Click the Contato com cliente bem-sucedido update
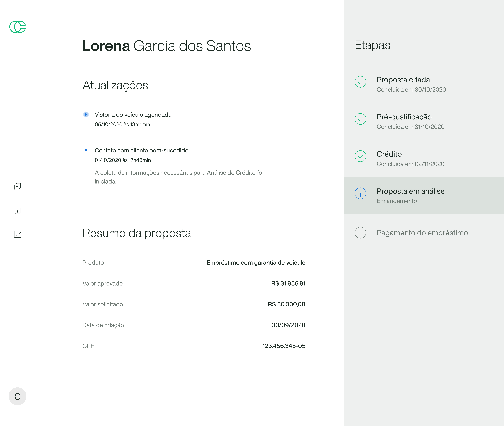This screenshot has height=426, width=504. point(141,150)
